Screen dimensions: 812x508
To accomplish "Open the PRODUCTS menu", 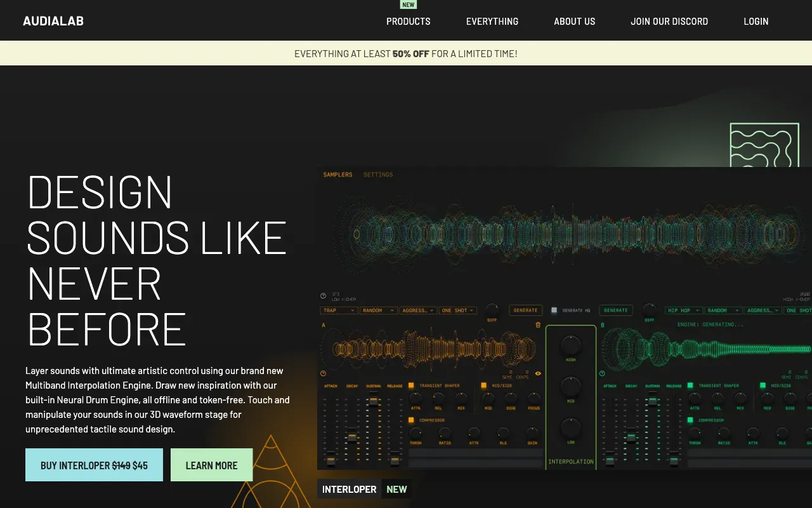I will [409, 21].
